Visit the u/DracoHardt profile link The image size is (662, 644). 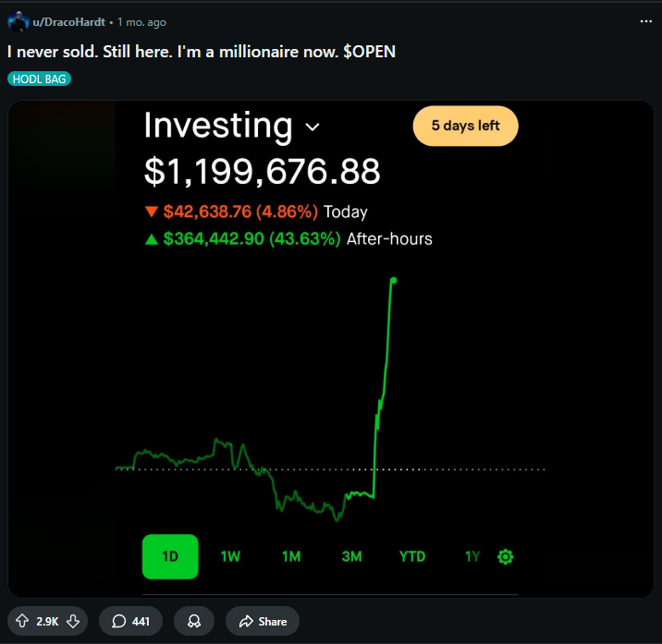click(x=69, y=22)
